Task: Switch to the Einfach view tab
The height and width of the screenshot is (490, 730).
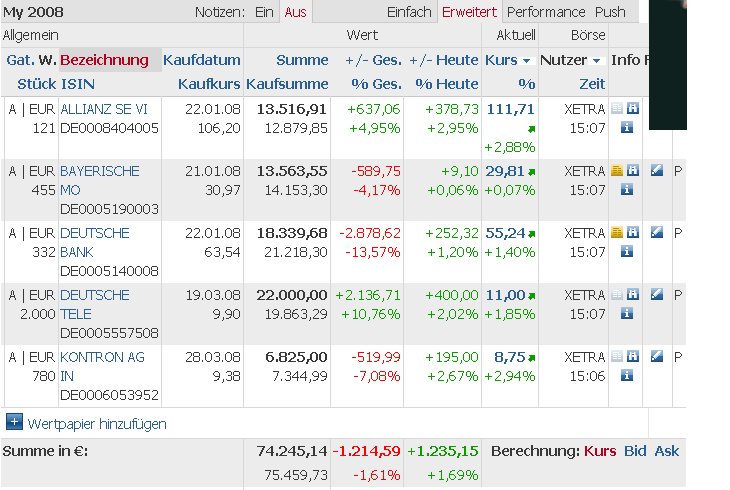Action: (x=409, y=12)
